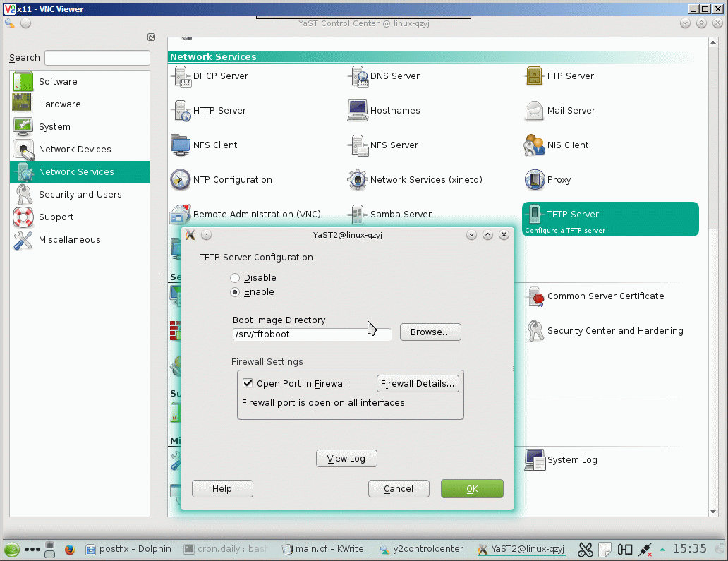Image resolution: width=728 pixels, height=561 pixels.
Task: Open Remote Administration (VNC) icon
Action: click(180, 214)
